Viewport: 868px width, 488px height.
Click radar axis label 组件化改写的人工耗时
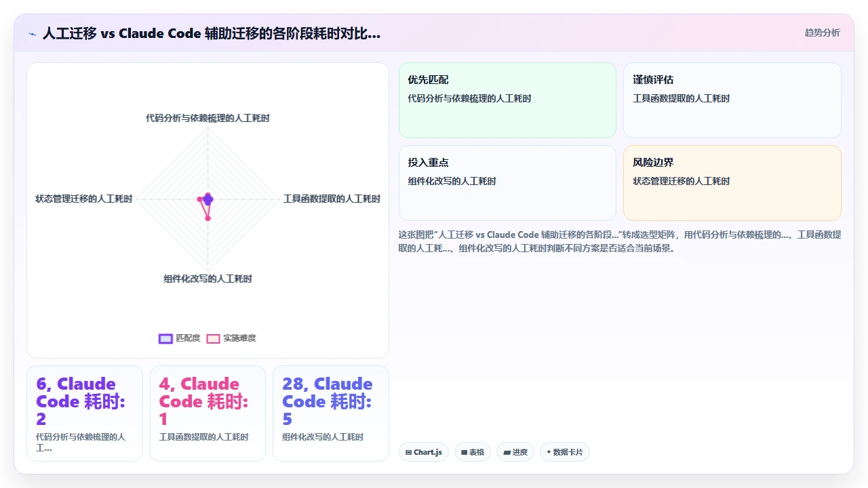tap(208, 279)
